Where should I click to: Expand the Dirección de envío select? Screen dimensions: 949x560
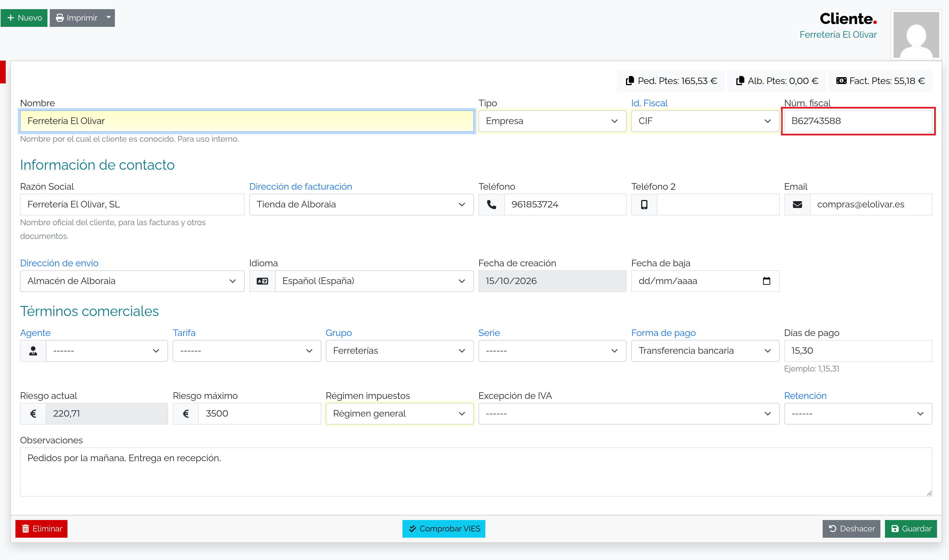pos(132,281)
